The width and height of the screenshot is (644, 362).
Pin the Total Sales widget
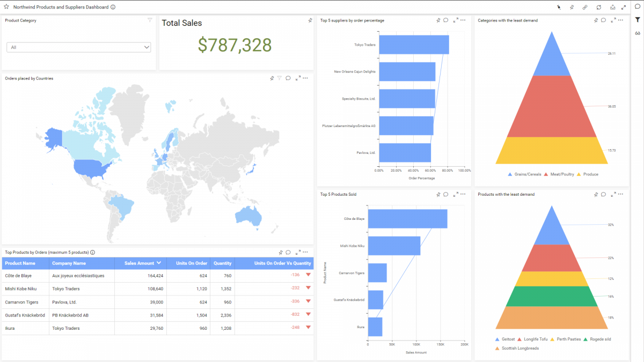coord(310,20)
